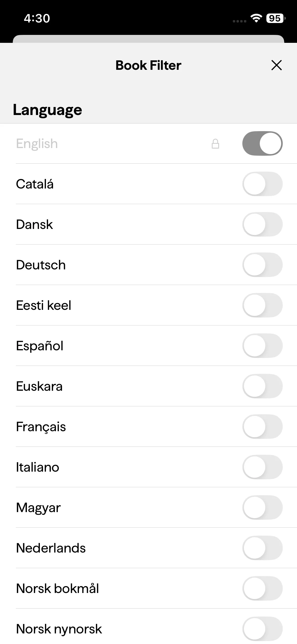The width and height of the screenshot is (297, 644).
Task: Turn on Norsk bokmål toggle
Action: coord(262,588)
